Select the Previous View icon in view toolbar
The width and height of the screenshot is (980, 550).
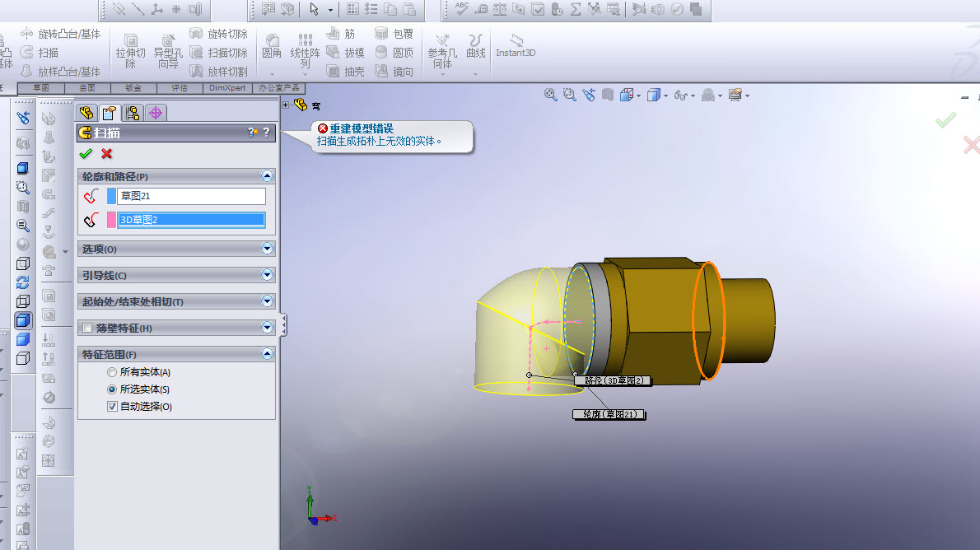tap(589, 96)
